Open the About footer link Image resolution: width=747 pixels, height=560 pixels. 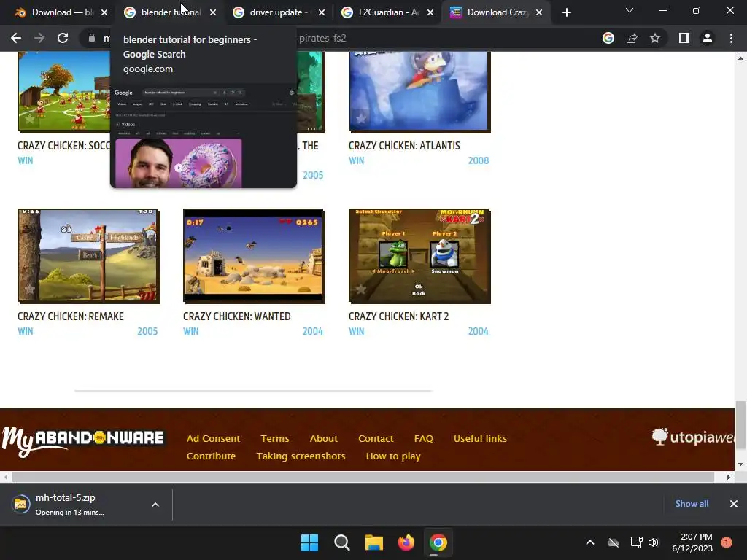(x=323, y=438)
